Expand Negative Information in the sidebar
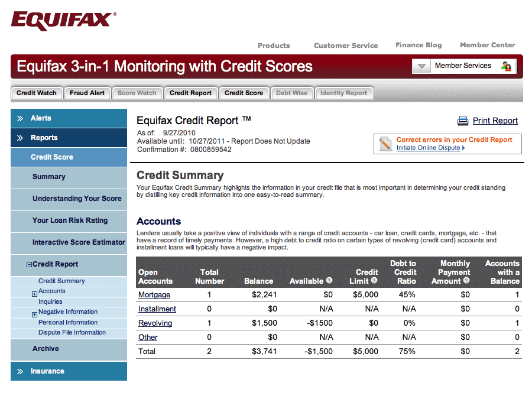The width and height of the screenshot is (532, 399). tap(34, 314)
